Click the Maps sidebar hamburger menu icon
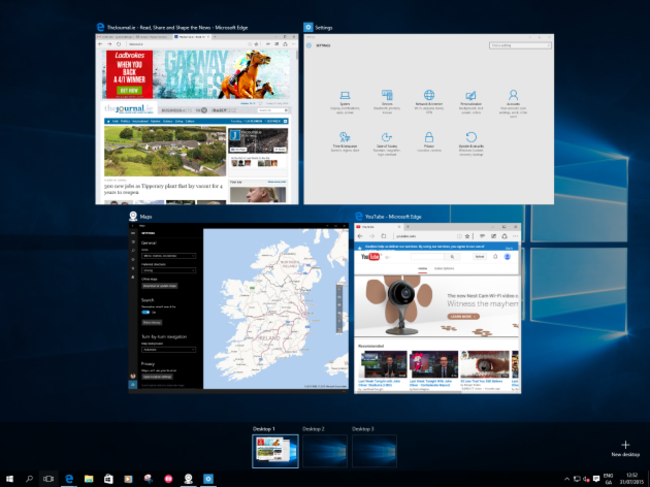650x487 pixels. (x=133, y=233)
